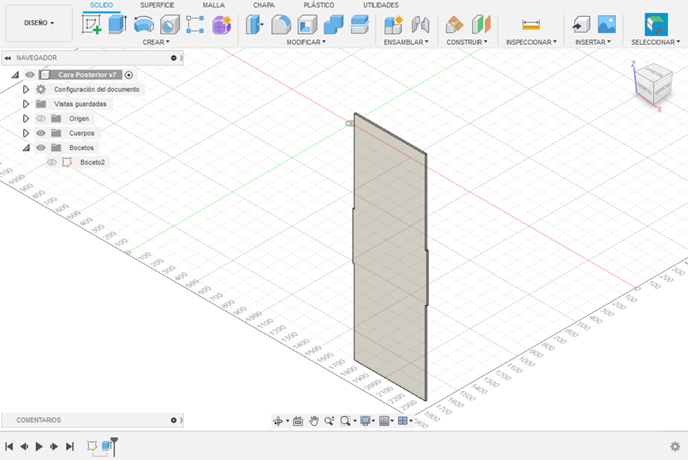Toggle visibility of Boceto2 sketch
Screen dimensions: 688x460
(52, 162)
